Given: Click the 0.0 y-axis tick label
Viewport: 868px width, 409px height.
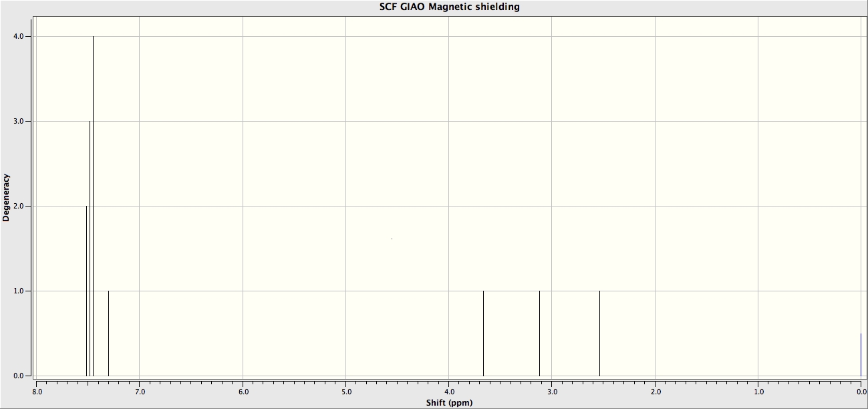Looking at the screenshot, I should point(19,376).
